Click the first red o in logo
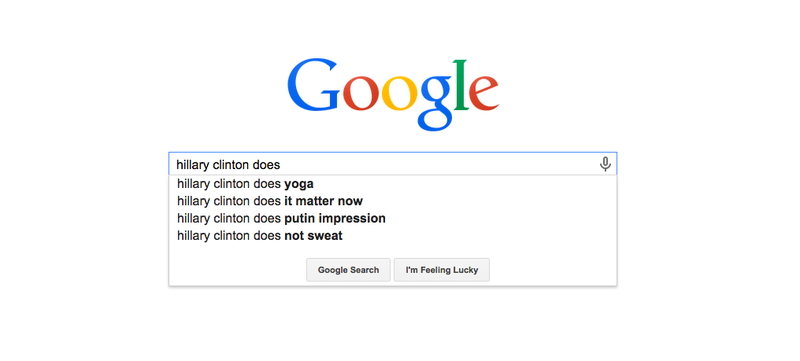Viewport: 800px width, 361px height. pyautogui.click(x=361, y=93)
